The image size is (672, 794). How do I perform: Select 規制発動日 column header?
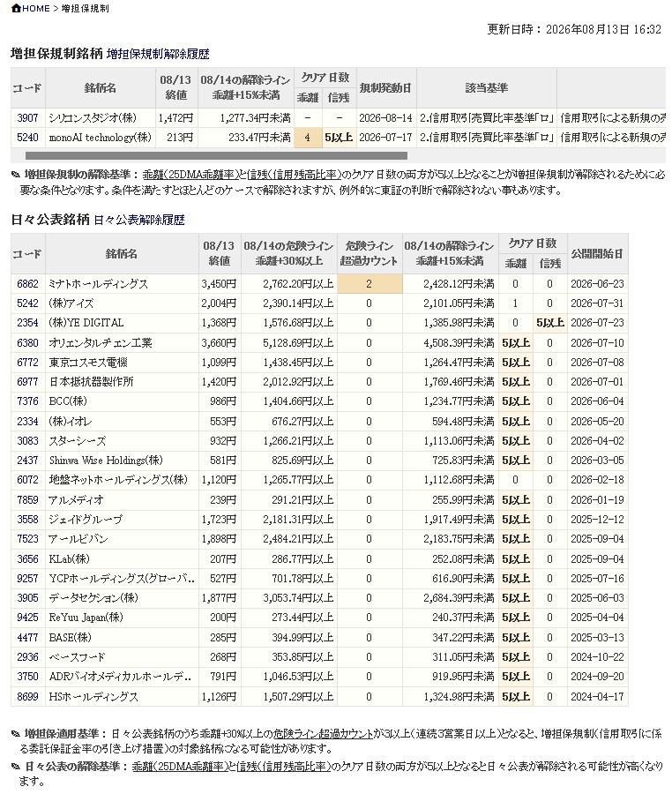(x=386, y=87)
